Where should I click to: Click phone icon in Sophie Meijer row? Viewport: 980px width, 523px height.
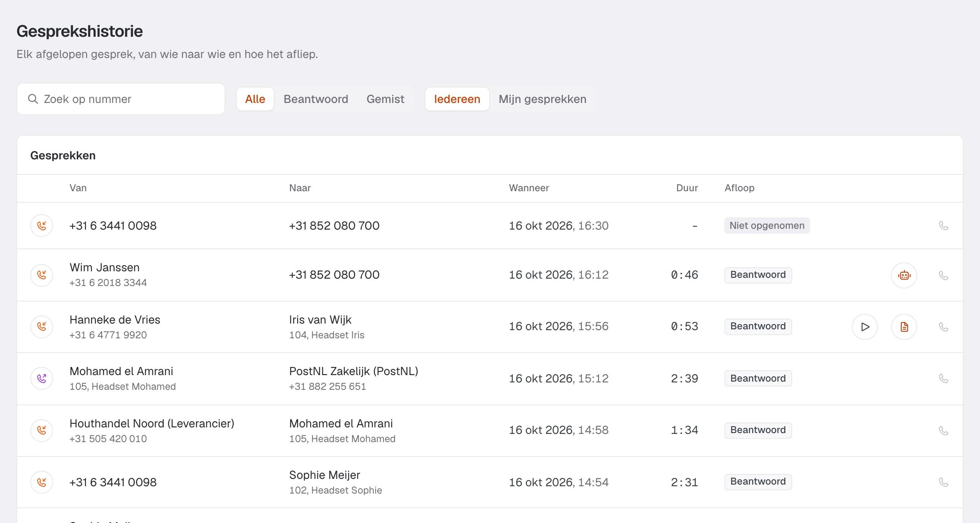[943, 482]
